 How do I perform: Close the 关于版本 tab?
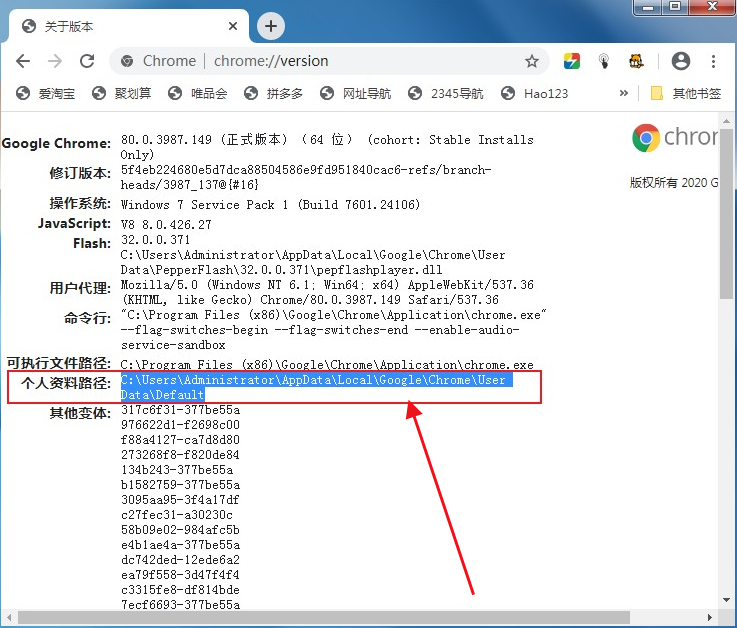(x=233, y=26)
